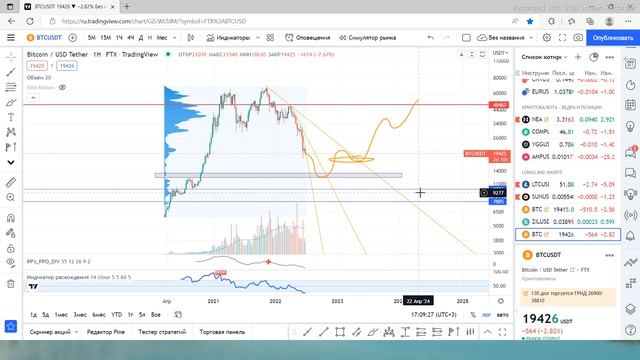Collapse the bottom panel chevron
640x360 pixels.
pyautogui.click(x=488, y=332)
